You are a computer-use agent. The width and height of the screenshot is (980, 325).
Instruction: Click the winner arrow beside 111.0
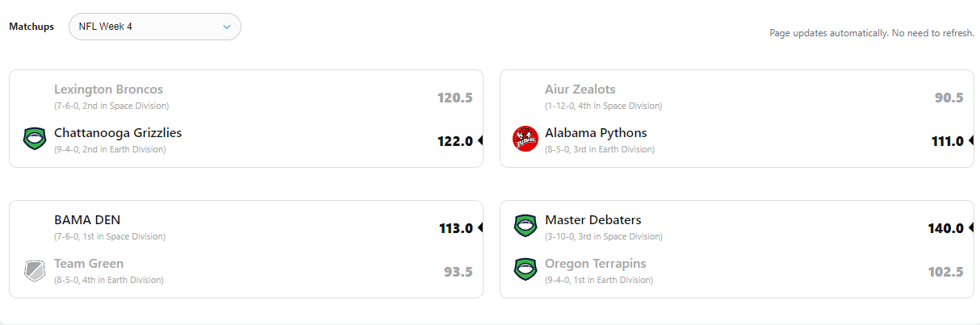tap(971, 140)
